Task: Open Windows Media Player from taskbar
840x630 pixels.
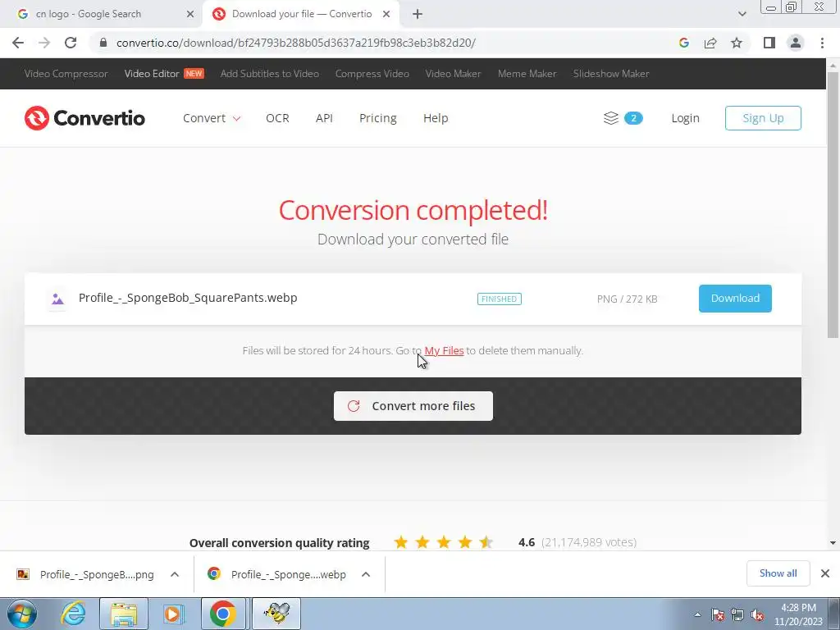Action: (172, 614)
